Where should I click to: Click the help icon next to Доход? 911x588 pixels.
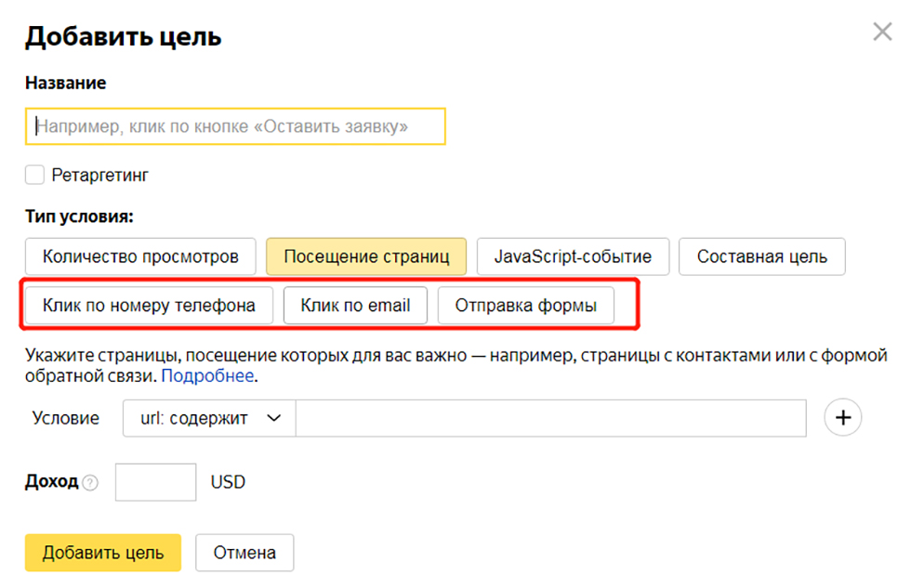(x=89, y=483)
